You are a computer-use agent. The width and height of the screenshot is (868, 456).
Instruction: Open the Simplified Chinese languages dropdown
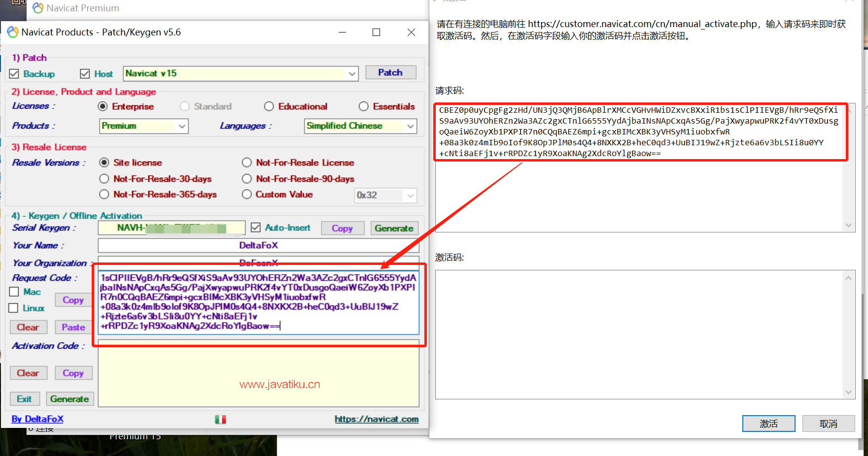tap(410, 126)
